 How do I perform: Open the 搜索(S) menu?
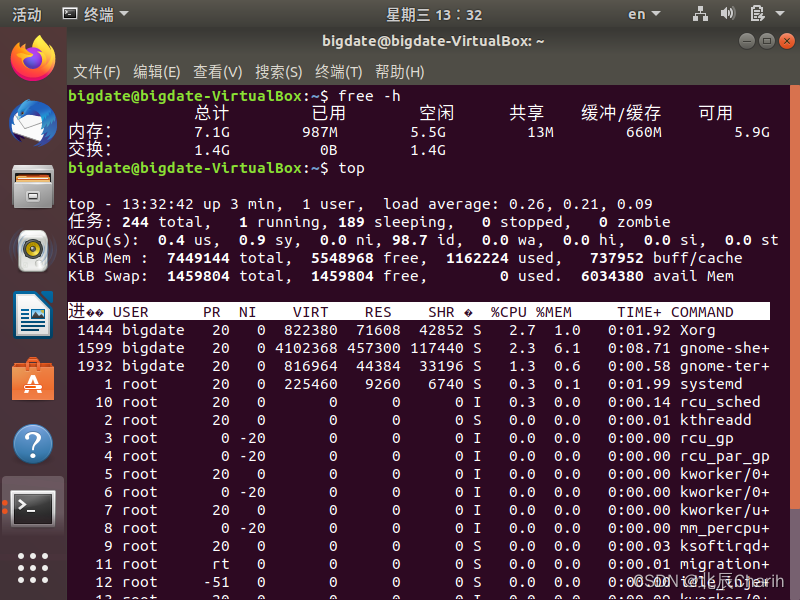[279, 72]
